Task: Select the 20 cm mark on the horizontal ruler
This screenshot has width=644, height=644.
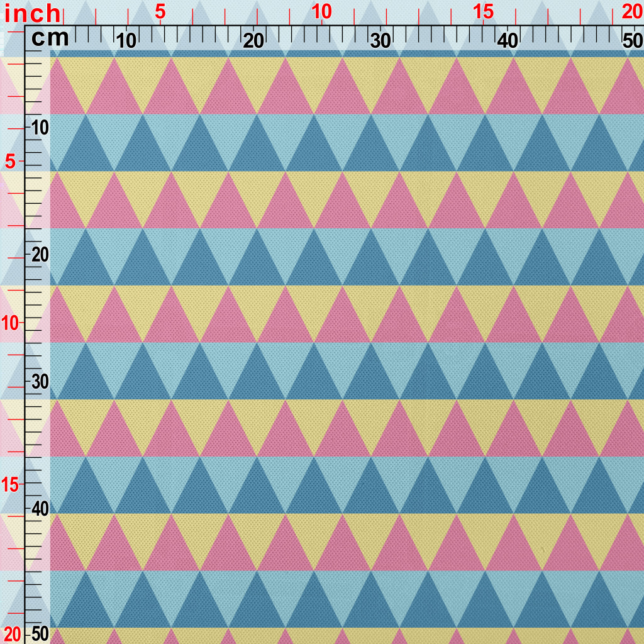Action: point(253,41)
